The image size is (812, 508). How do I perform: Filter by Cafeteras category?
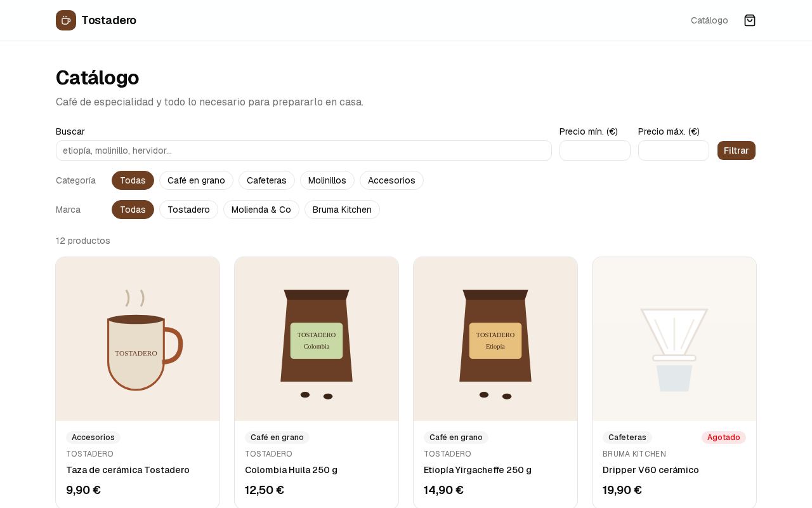(266, 180)
